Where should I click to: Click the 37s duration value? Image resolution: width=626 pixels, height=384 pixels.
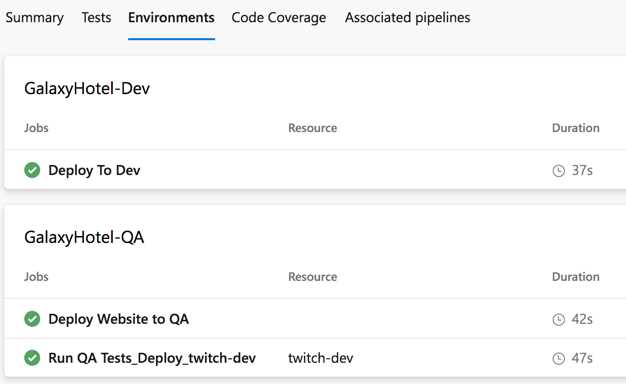pyautogui.click(x=582, y=170)
